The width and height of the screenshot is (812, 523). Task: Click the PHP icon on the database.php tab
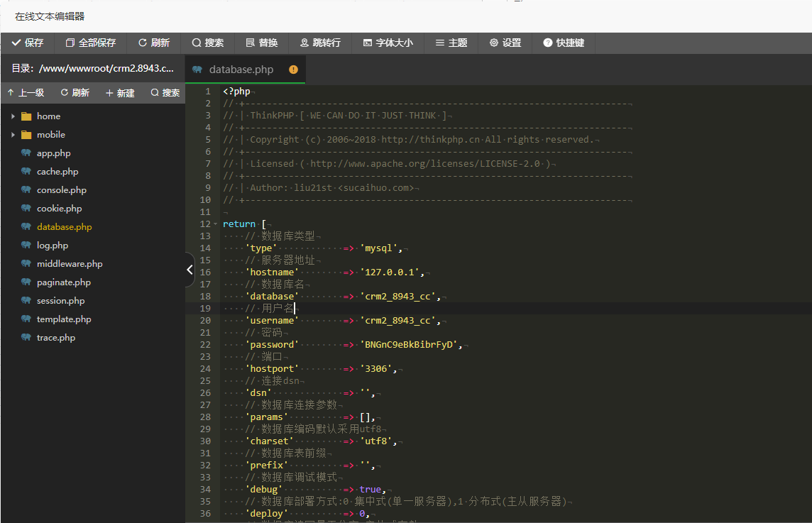point(197,70)
